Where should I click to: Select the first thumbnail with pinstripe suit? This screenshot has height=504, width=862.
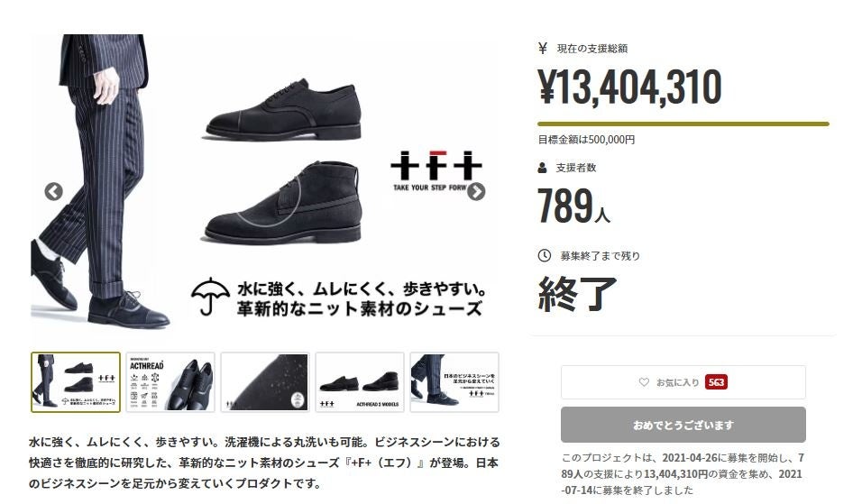click(x=76, y=382)
